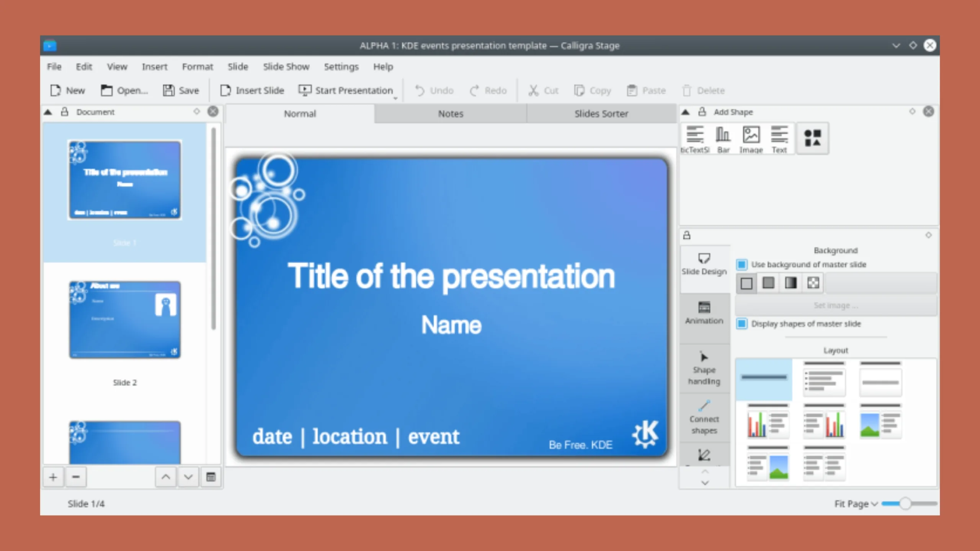Select the Text shape in Add Shape
980x551 pixels.
(x=779, y=139)
